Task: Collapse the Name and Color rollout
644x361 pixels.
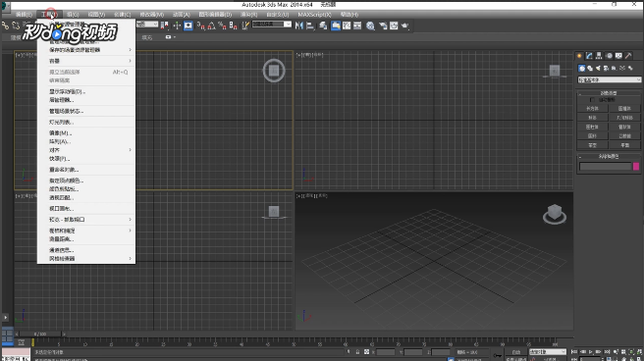Action: pyautogui.click(x=609, y=156)
